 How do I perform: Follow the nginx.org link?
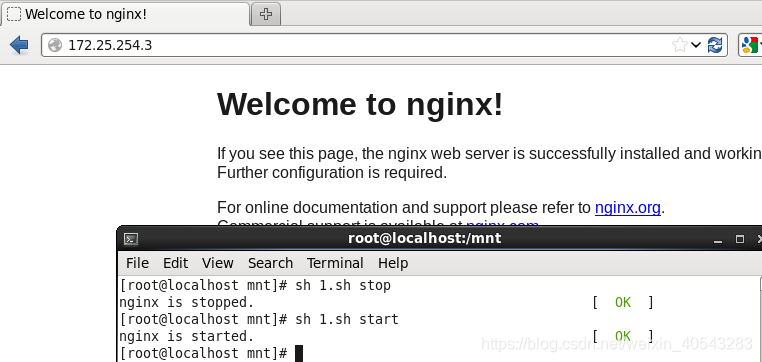(627, 208)
